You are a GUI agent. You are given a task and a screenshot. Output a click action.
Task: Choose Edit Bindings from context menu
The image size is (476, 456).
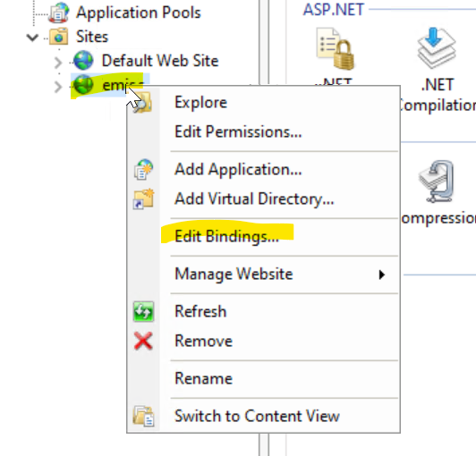tap(226, 236)
